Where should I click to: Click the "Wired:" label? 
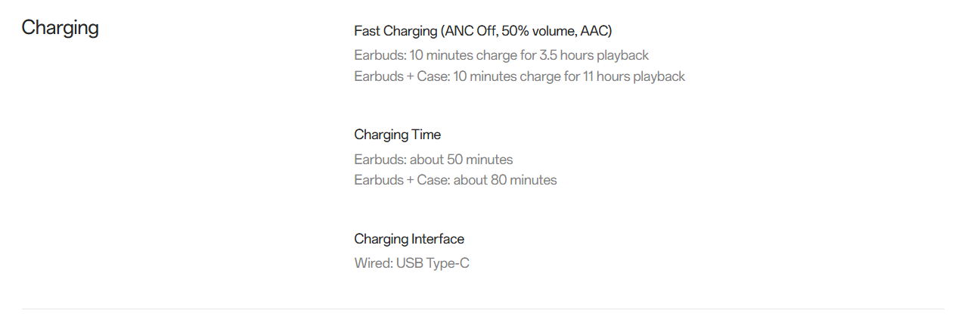[x=373, y=264]
